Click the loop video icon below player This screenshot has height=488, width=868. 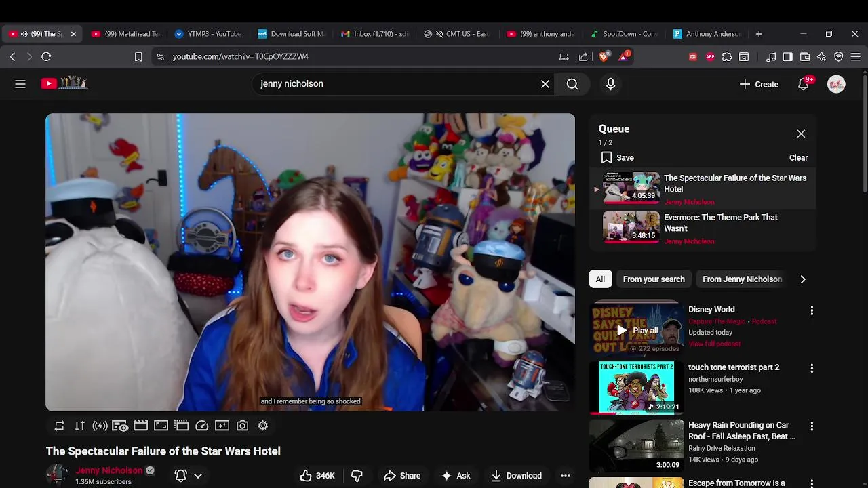click(60, 426)
